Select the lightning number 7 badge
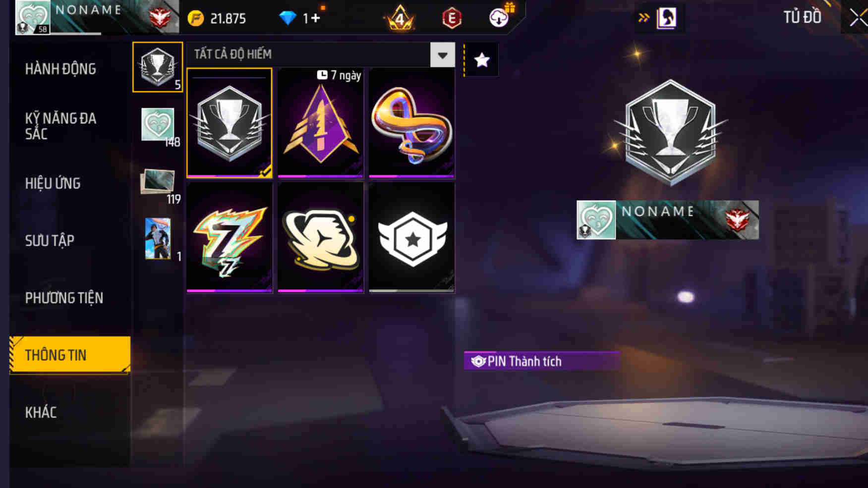 coord(230,238)
